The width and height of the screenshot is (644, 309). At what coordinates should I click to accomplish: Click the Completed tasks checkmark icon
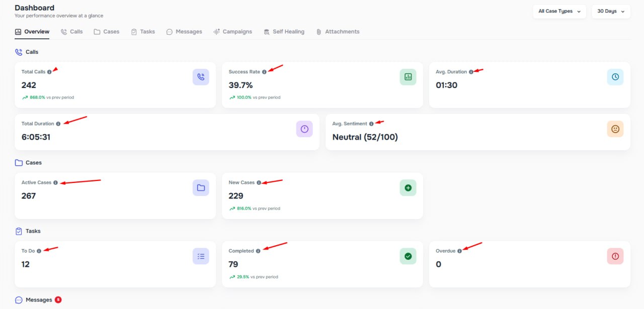coord(408,256)
